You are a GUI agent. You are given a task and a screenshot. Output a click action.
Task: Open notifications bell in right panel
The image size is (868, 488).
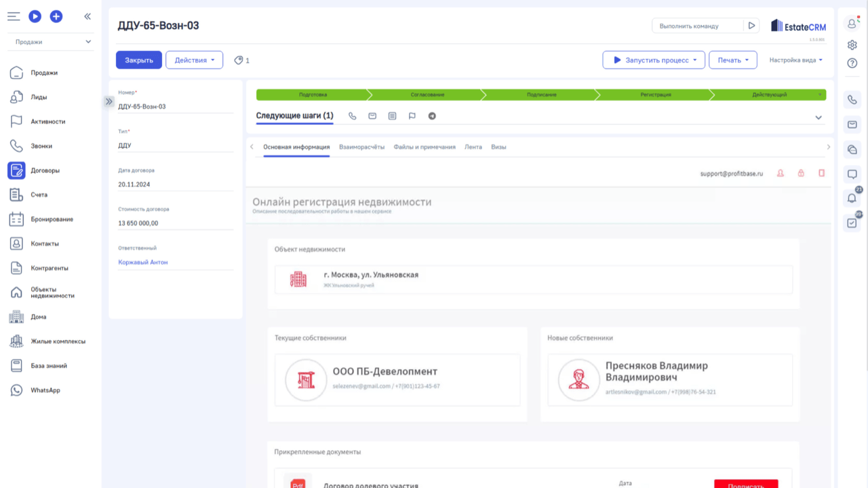click(x=852, y=198)
